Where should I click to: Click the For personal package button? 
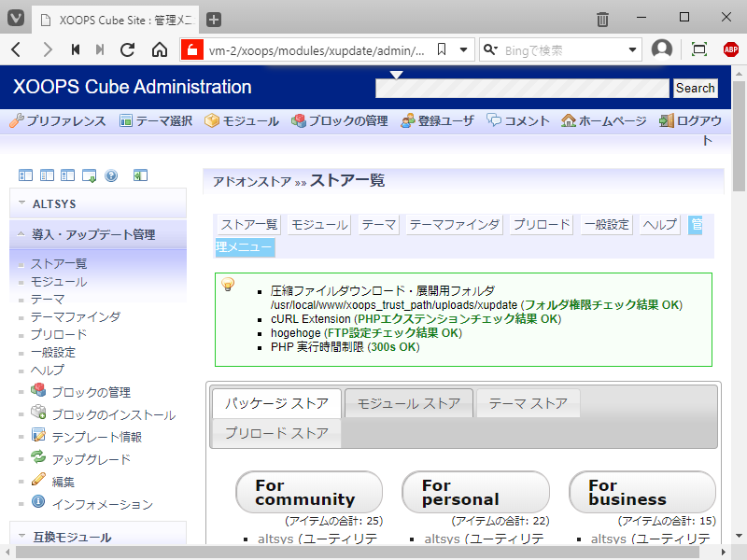coord(475,492)
